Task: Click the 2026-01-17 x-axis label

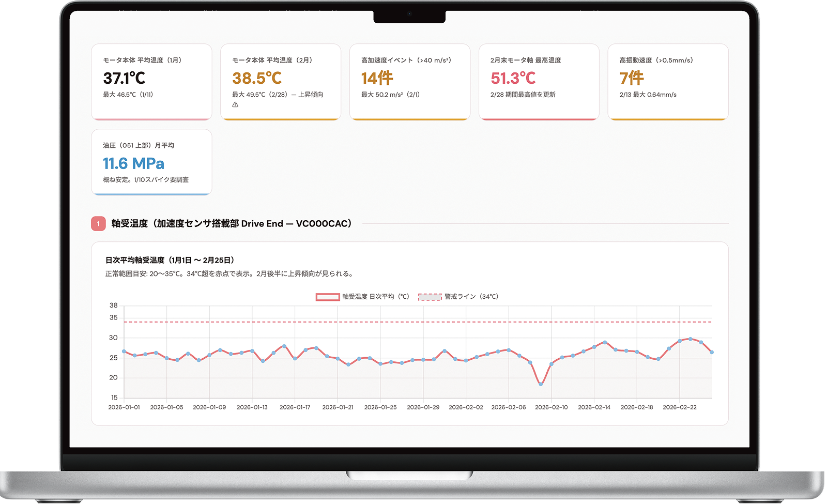Action: (x=295, y=407)
